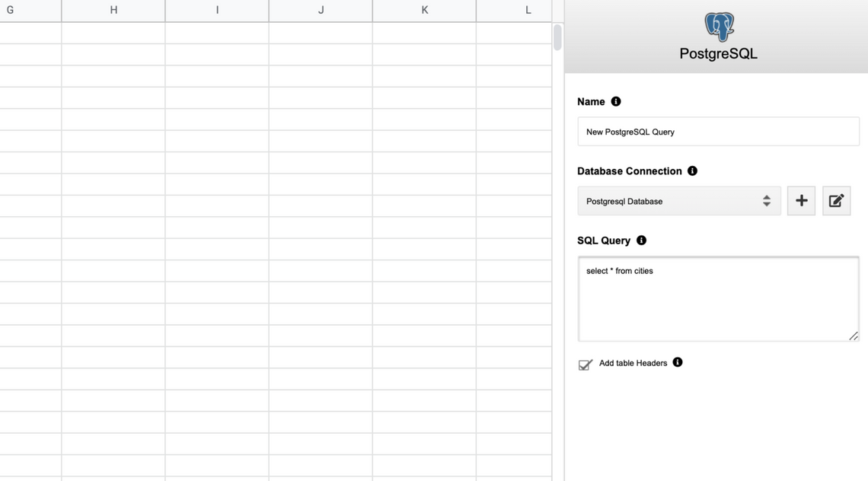
Task: Select column header H
Action: pyautogui.click(x=113, y=10)
